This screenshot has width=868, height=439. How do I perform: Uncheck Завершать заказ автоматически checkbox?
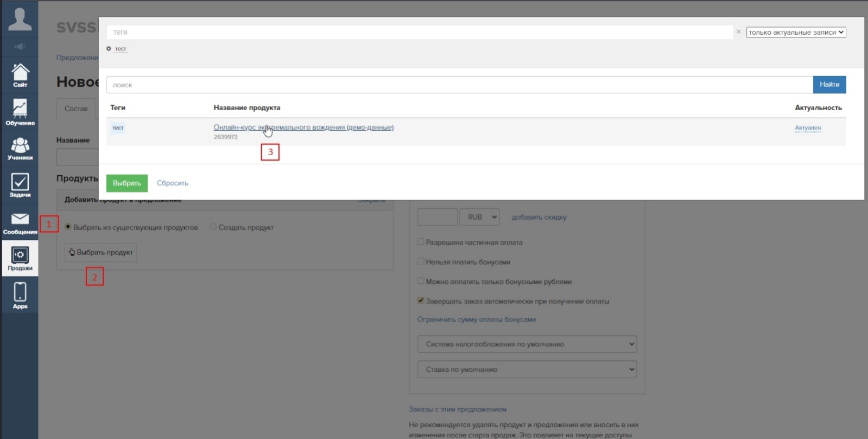pyautogui.click(x=421, y=301)
